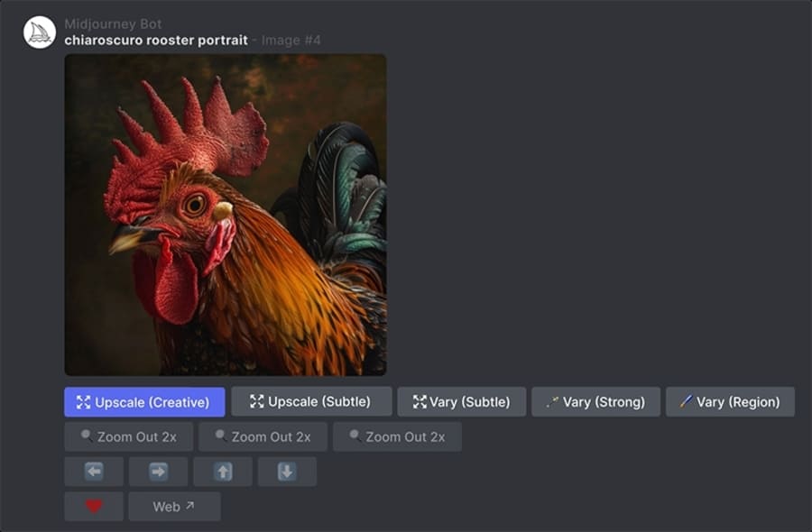Choose Vary (Strong) option
This screenshot has width=812, height=532.
click(595, 401)
